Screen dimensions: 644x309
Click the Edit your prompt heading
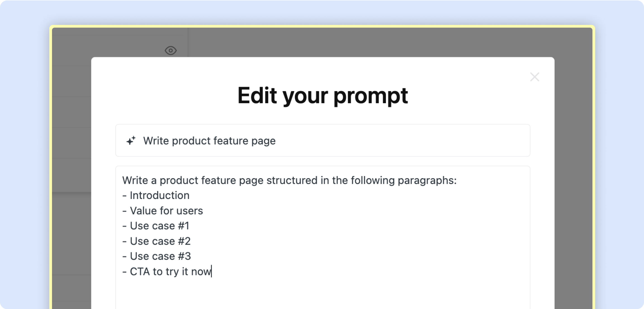coord(322,96)
